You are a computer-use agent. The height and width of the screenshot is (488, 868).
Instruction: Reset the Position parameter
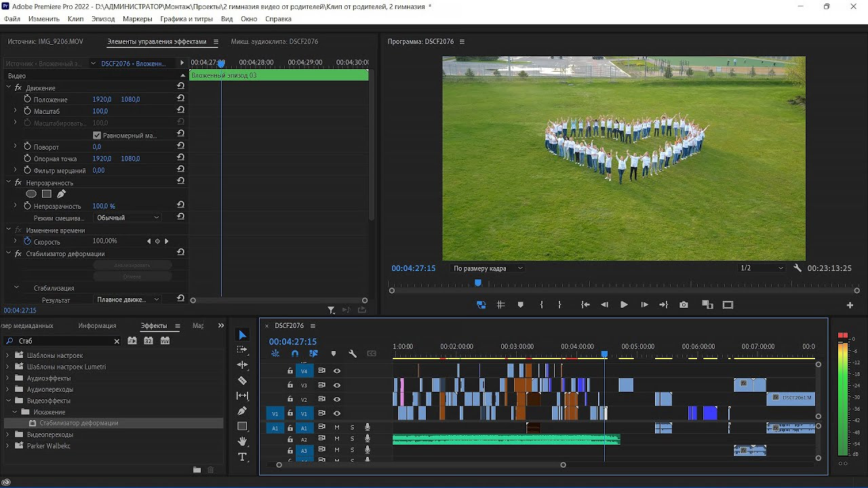tap(180, 99)
